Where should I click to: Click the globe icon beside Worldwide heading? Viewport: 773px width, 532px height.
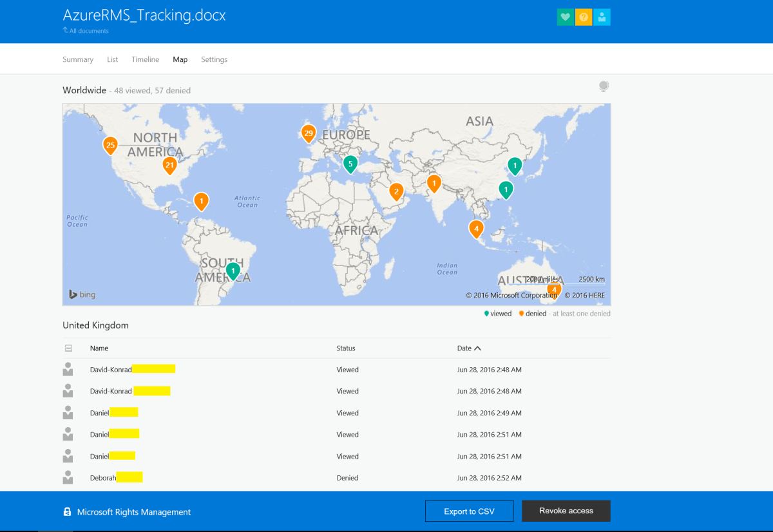[x=604, y=86]
